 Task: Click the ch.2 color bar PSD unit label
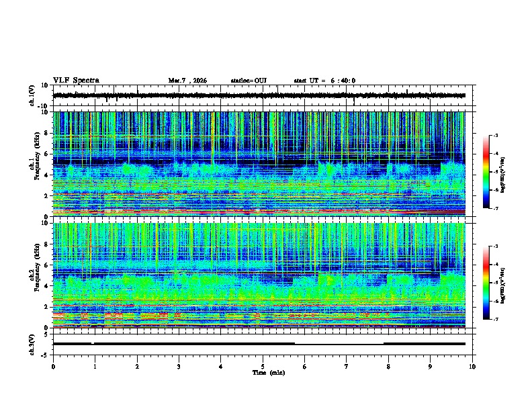pyautogui.click(x=503, y=285)
